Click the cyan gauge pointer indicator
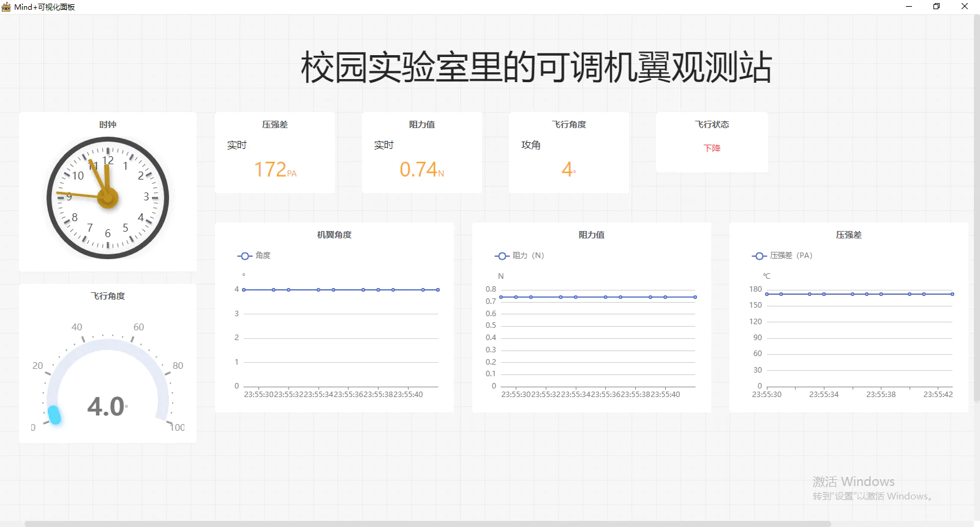980x527 pixels. point(54,415)
